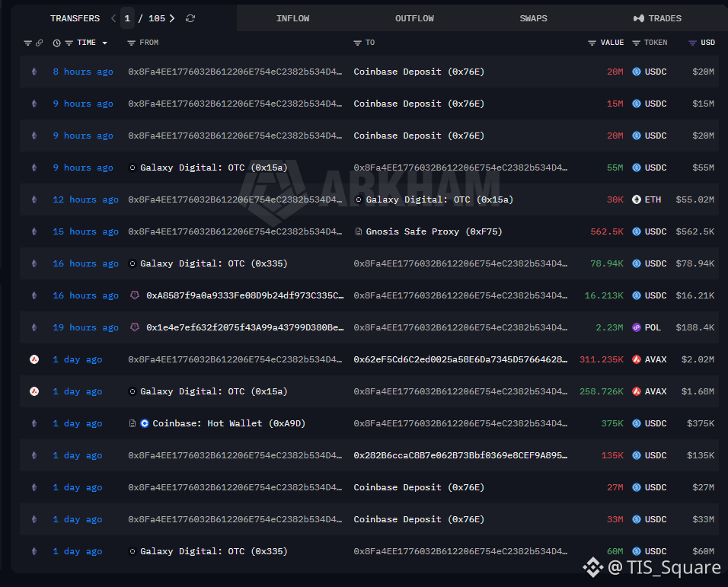This screenshot has height=587, width=728.
Task: Refresh the transfers list
Action: click(x=190, y=18)
